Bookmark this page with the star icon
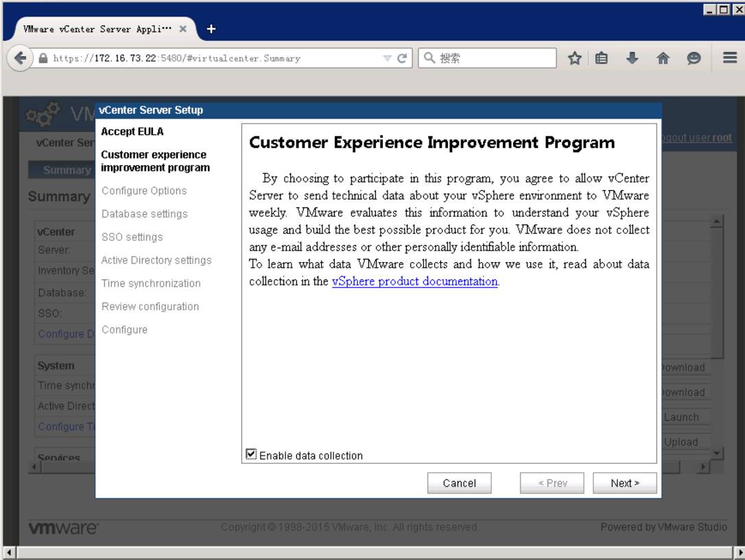The image size is (745, 560). point(574,58)
